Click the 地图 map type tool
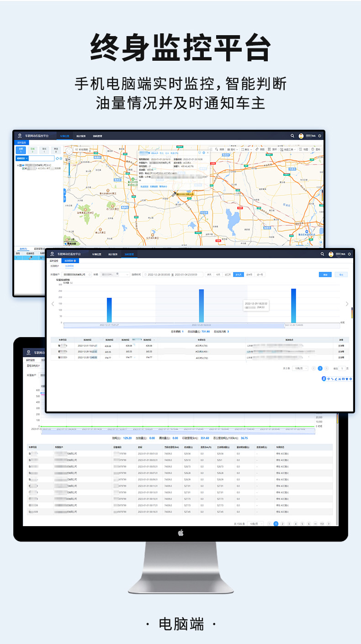361x644 pixels. point(303,149)
